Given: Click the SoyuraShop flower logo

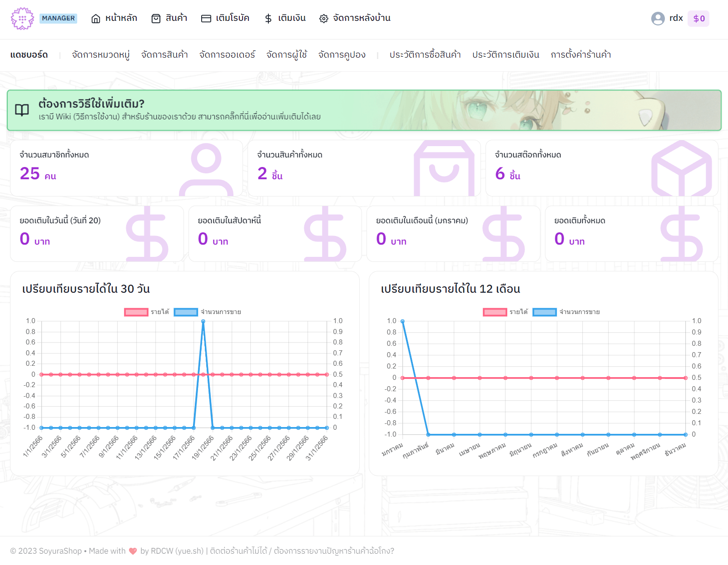Looking at the screenshot, I should [x=22, y=19].
